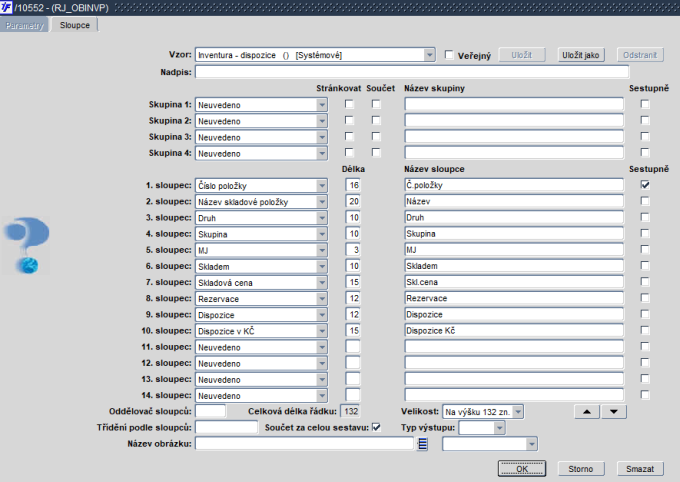Enable Stránkovat for Skupina 1

(x=349, y=104)
